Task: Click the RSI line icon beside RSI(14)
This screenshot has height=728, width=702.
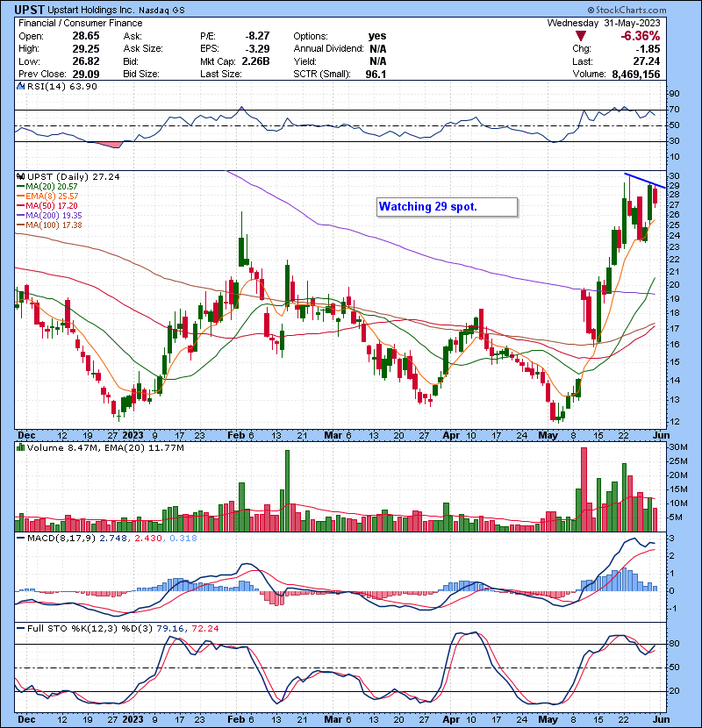Action: pyautogui.click(x=20, y=86)
